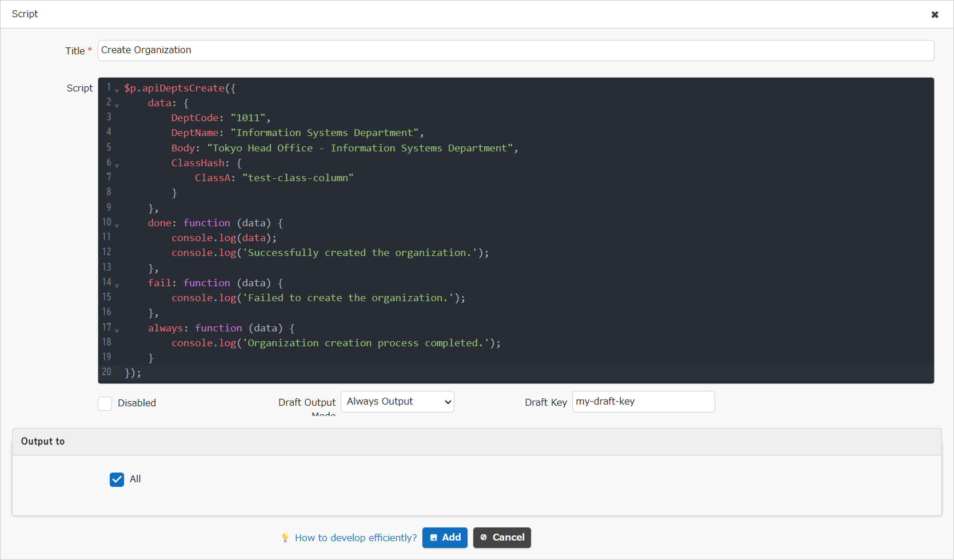Click the lightbulb icon beside the efficiency link
Screen dimensions: 954x560
click(285, 538)
